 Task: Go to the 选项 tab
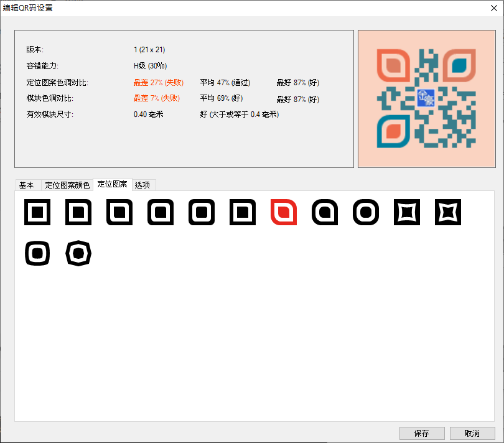(142, 185)
